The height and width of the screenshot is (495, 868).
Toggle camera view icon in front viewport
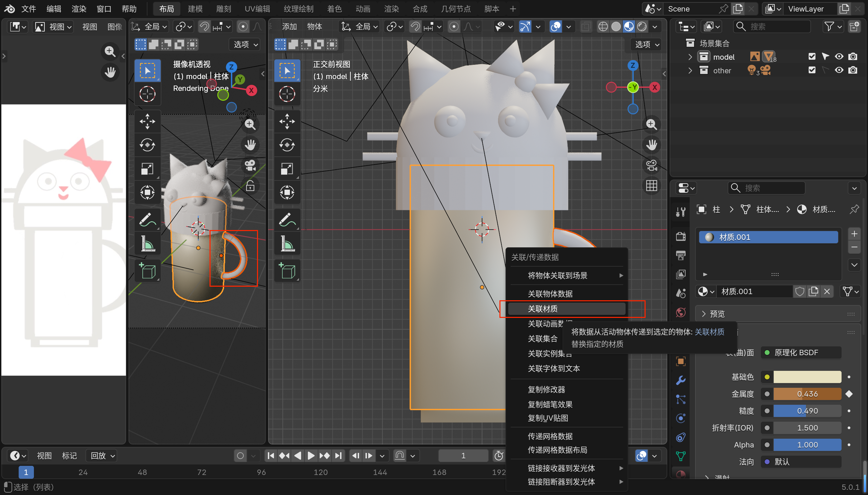651,166
